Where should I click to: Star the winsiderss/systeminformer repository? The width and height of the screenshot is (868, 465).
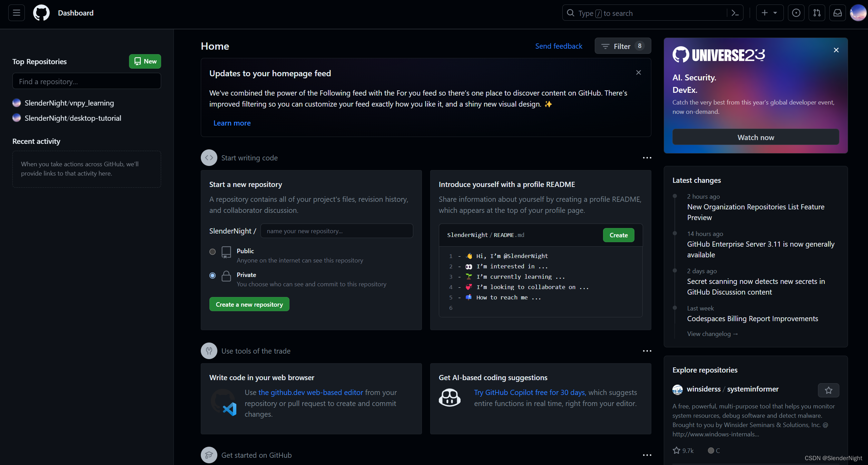(x=828, y=390)
